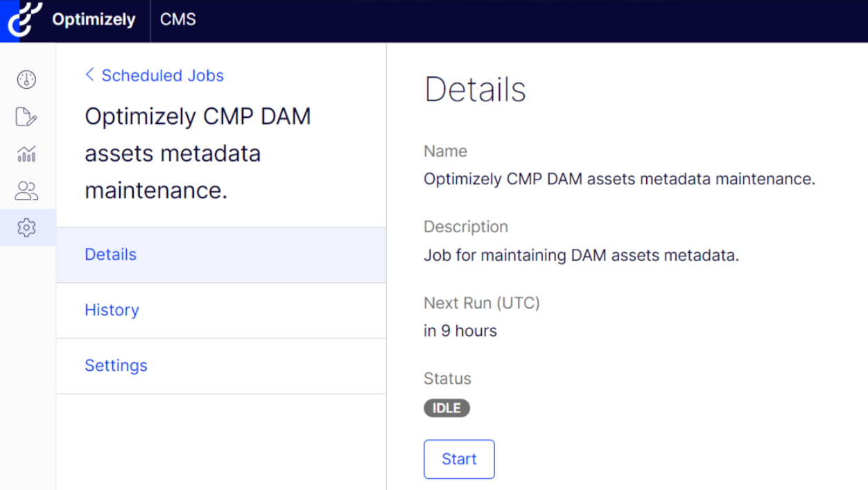Click the Next Run value 'in 9 hours'
Image resolution: width=868 pixels, height=490 pixels.
(x=460, y=331)
